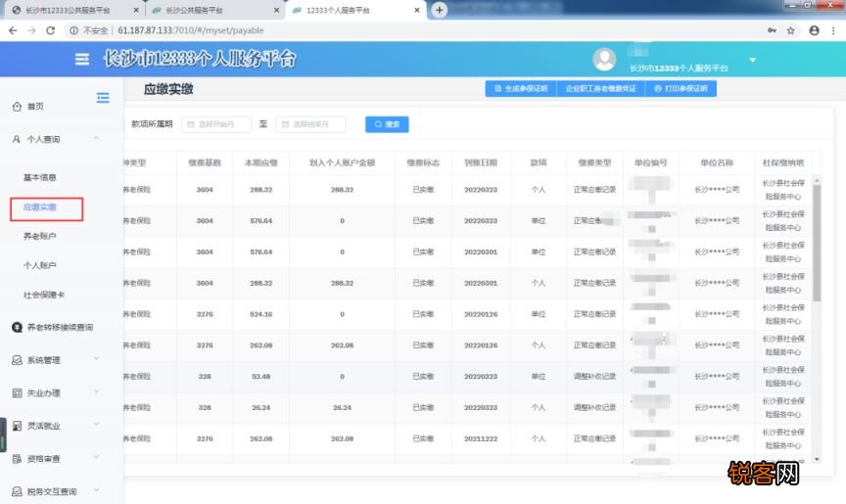
Task: Click the saved-password key icon
Action: click(x=773, y=30)
